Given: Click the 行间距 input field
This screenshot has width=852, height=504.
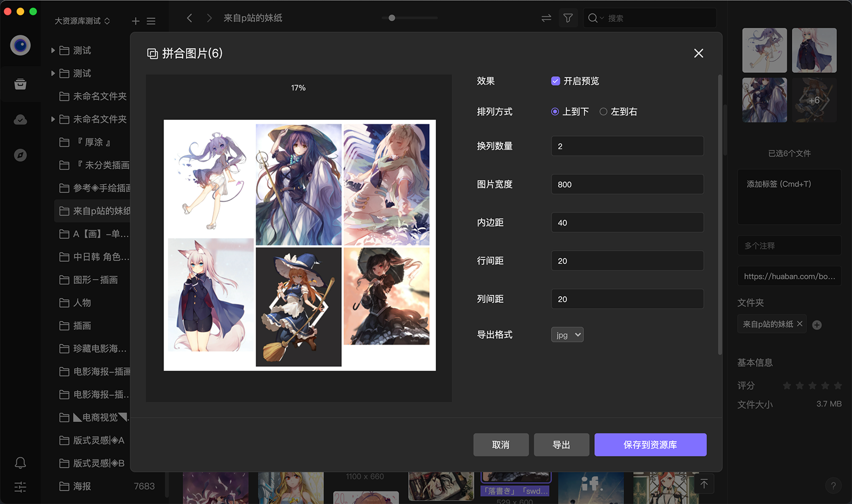Looking at the screenshot, I should [627, 261].
